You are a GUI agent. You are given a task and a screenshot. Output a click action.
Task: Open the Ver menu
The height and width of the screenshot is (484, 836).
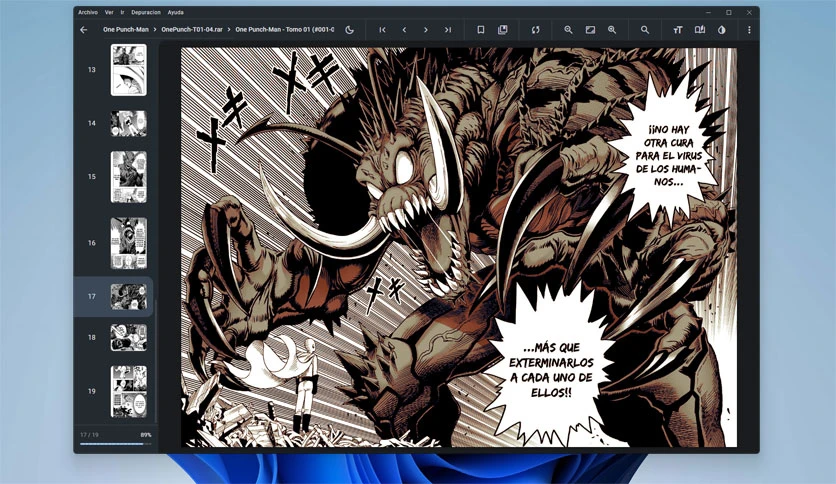point(109,12)
